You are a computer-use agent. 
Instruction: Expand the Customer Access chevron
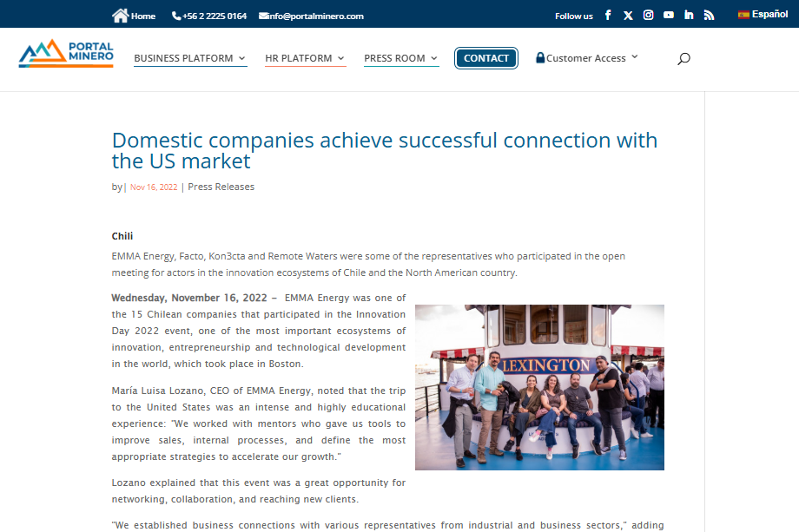[634, 56]
